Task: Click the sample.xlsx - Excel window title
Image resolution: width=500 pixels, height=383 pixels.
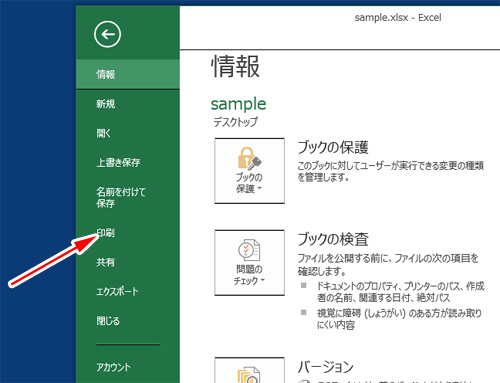Action: coord(398,17)
